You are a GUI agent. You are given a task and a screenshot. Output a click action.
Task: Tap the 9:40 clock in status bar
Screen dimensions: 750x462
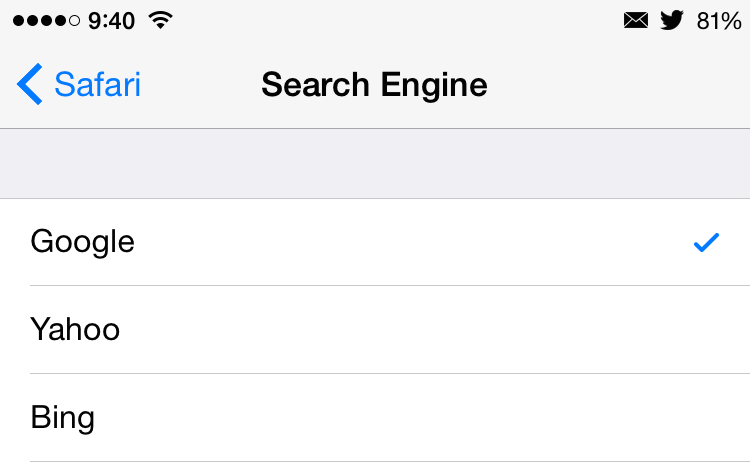coord(111,20)
